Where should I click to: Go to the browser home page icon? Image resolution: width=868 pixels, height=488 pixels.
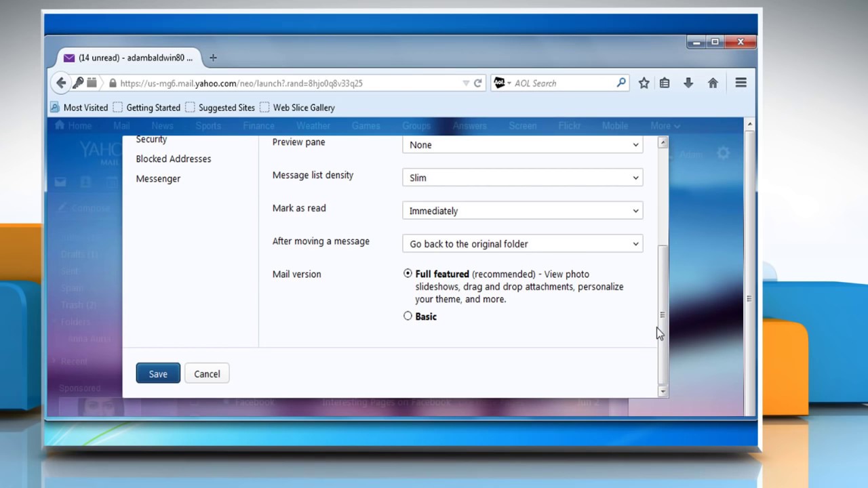713,83
